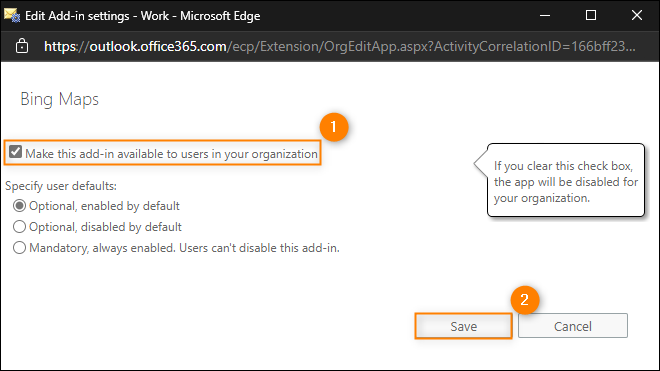Image resolution: width=660 pixels, height=371 pixels.
Task: Click the Mandatory option label text
Action: point(184,248)
